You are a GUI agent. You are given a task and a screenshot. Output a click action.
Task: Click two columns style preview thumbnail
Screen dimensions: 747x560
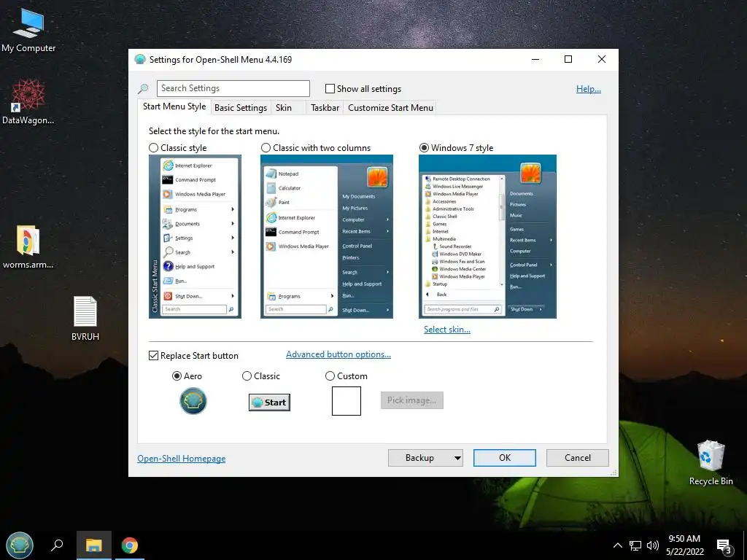coord(327,237)
